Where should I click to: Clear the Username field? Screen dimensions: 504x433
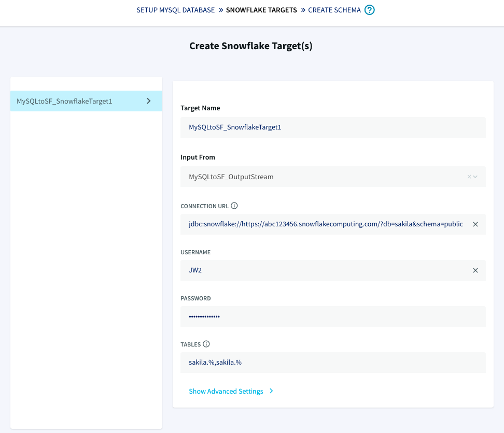click(475, 270)
